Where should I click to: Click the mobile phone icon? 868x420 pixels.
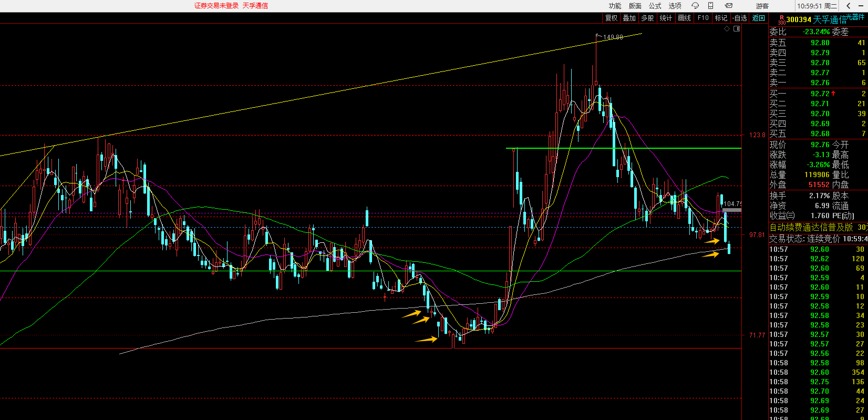(710, 6)
